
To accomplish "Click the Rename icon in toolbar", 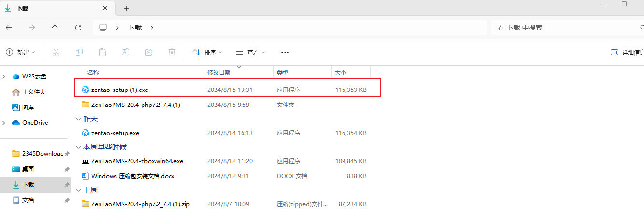I will coord(126,52).
